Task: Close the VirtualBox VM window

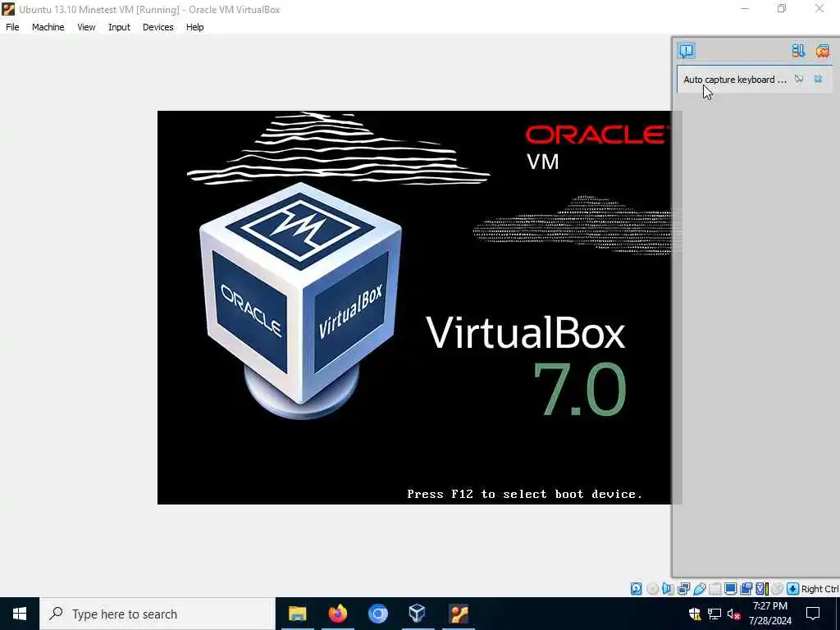Action: (x=819, y=8)
